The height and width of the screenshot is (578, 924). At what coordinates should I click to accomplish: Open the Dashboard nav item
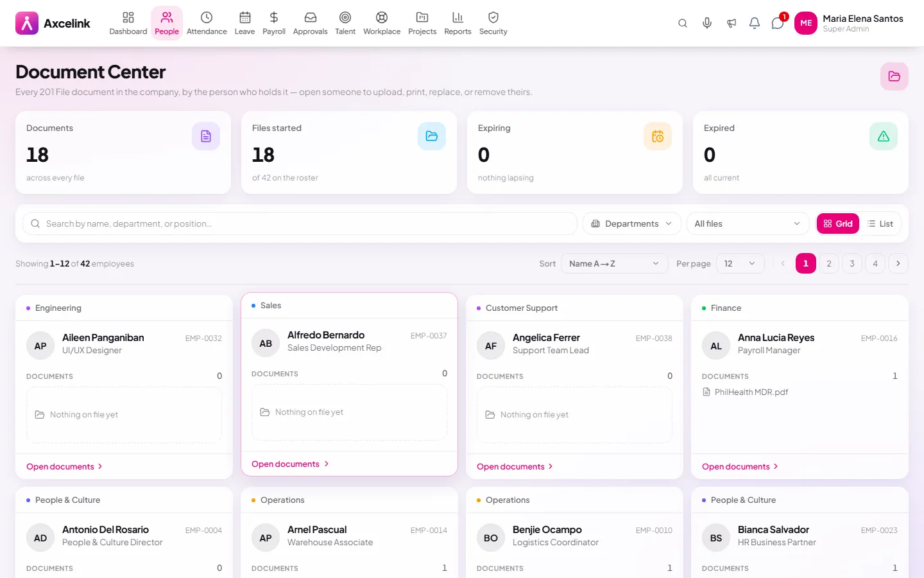[x=128, y=23]
